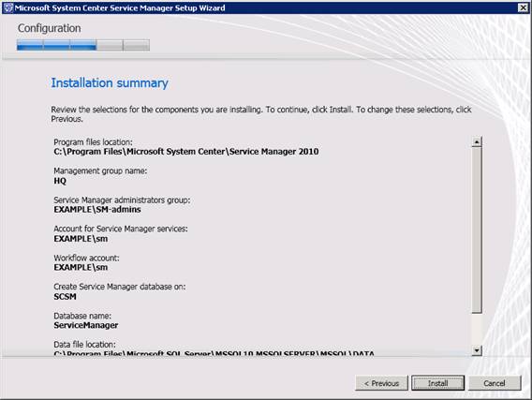532x400 pixels.
Task: Click the Configuration progress bar
Action: click(83, 45)
